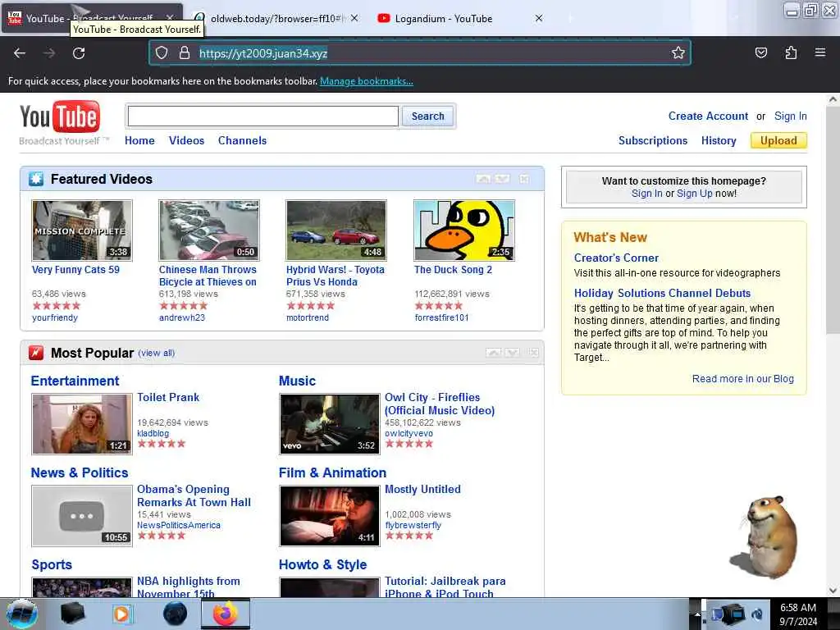Move Most Popular module down
Viewport: 840px width, 630px height.
(512, 352)
